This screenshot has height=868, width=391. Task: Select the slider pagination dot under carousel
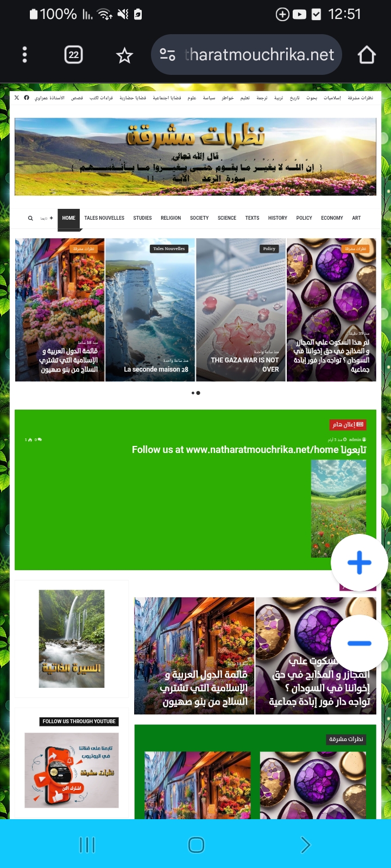(x=195, y=393)
